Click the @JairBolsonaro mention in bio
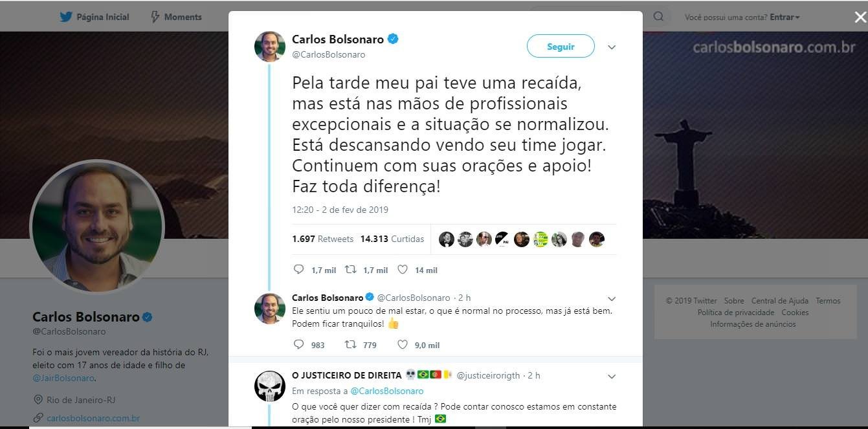 (x=63, y=378)
